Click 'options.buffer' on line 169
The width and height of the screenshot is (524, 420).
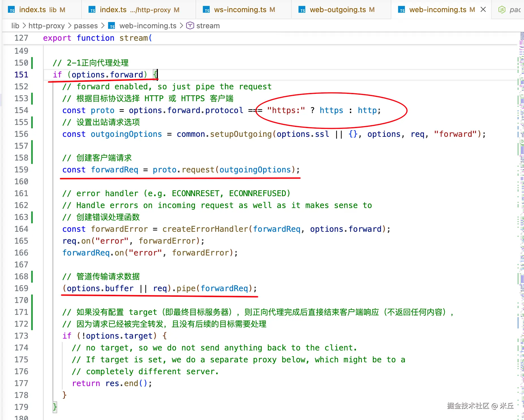point(100,288)
